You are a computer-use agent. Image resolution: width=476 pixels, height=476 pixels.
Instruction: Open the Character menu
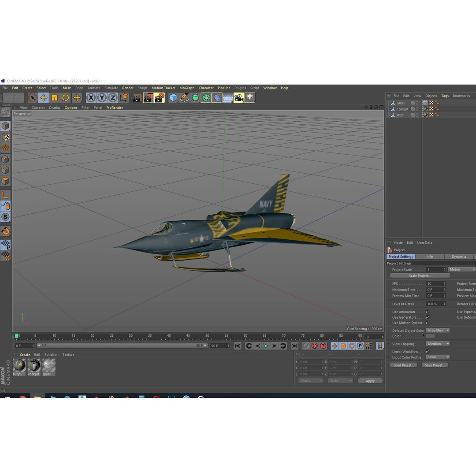coord(206,88)
